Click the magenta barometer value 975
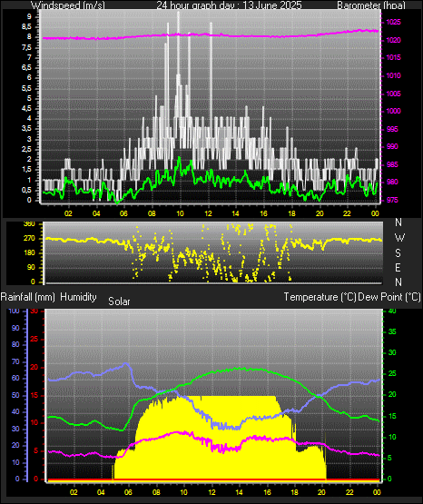 tap(392, 200)
